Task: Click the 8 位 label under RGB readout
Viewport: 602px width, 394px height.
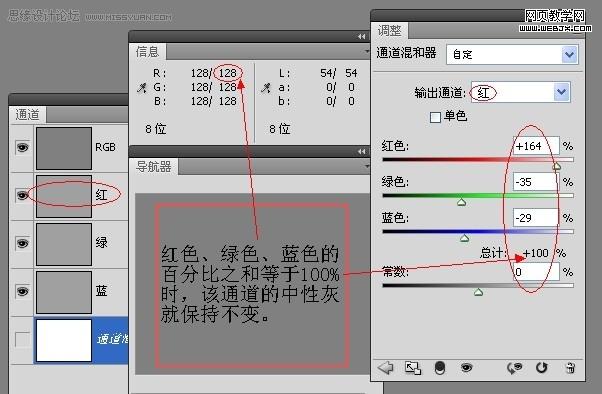Action: tap(155, 129)
